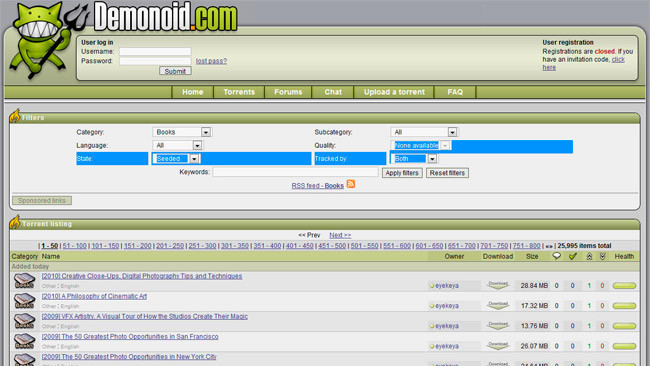This screenshot has height=366, width=650.
Task: Click the green checkmark column header icon
Action: (x=573, y=256)
